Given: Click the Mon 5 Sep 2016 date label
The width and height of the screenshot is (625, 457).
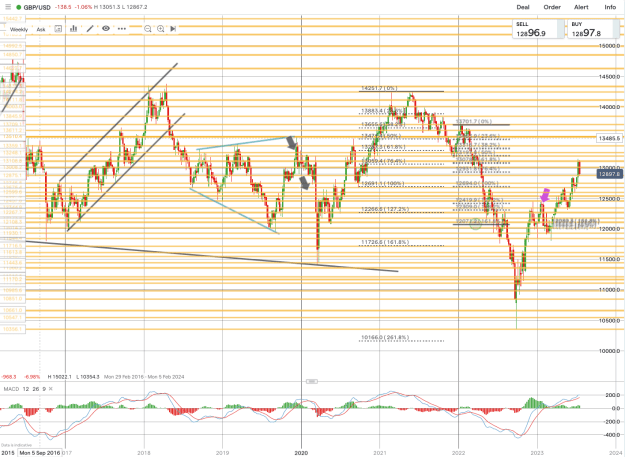Looking at the screenshot, I should [40, 453].
